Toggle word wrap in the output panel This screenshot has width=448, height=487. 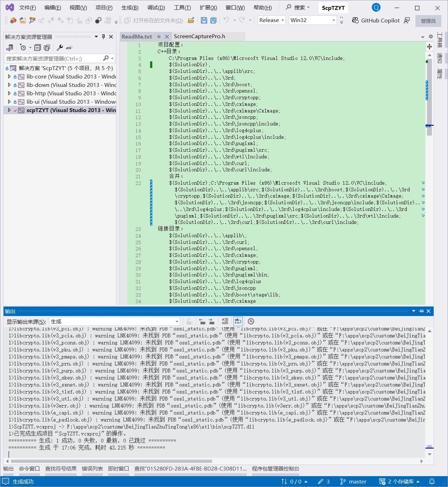[x=238, y=321]
